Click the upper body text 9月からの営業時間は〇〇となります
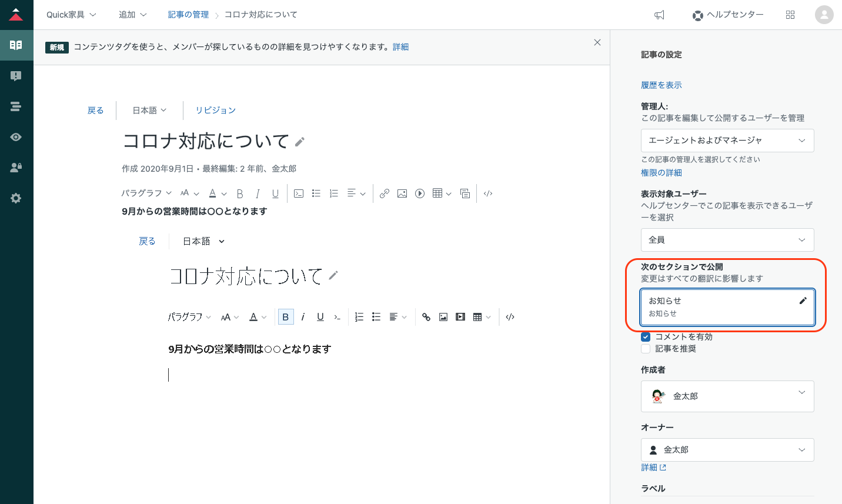Image resolution: width=842 pixels, height=504 pixels. tap(195, 212)
